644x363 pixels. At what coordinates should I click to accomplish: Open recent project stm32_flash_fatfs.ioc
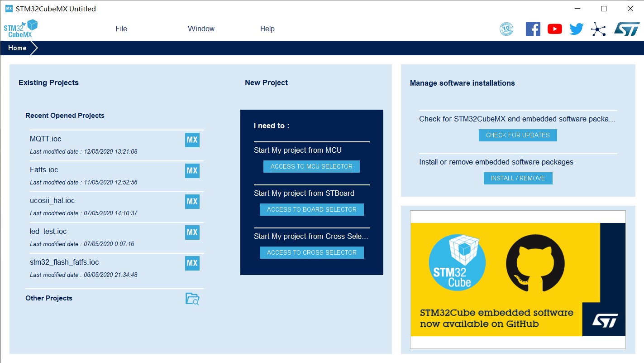[x=64, y=262]
